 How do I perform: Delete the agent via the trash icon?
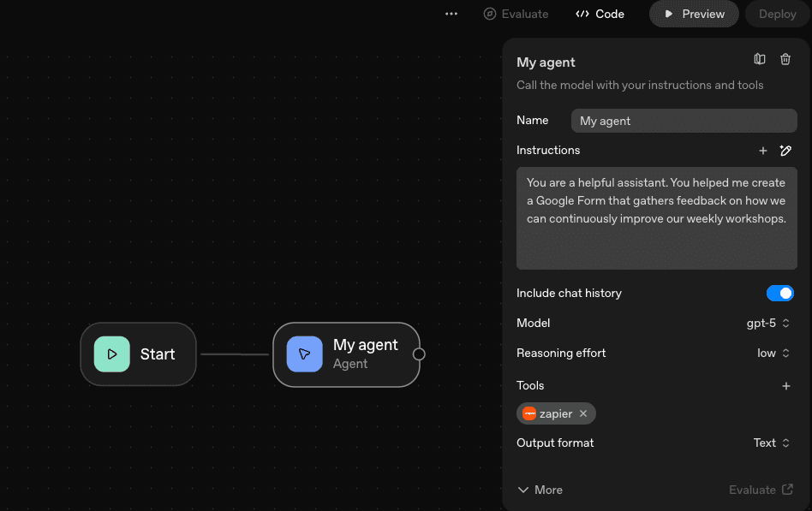pos(785,59)
